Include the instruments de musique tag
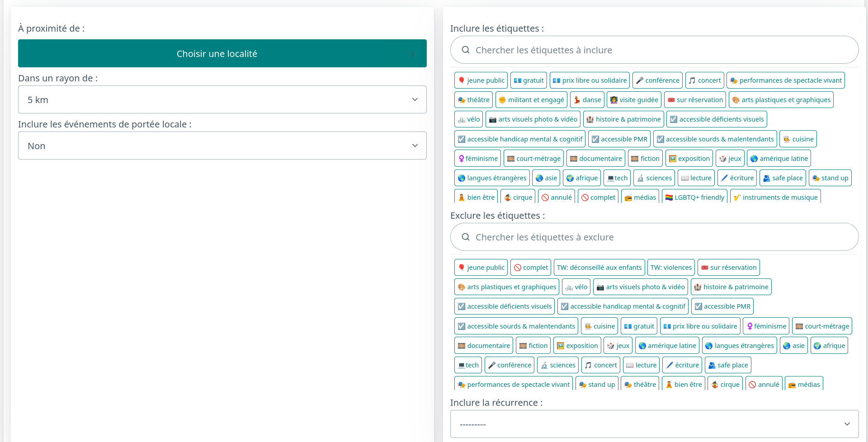The height and width of the screenshot is (442, 868). [x=775, y=197]
